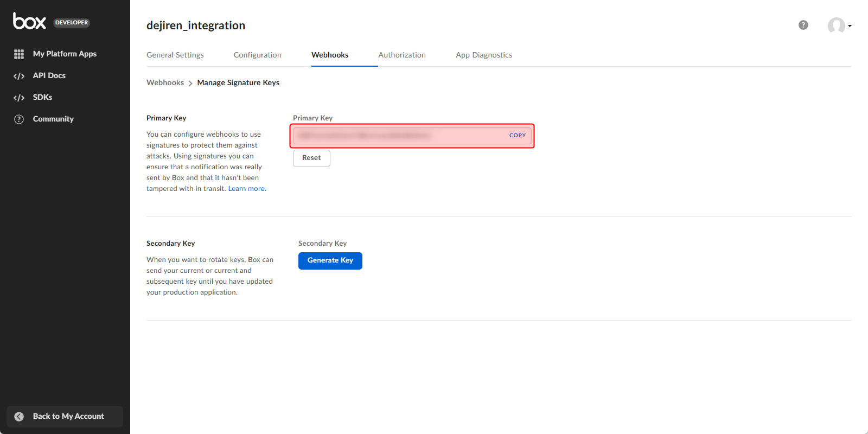Select the Webhooks tab

point(330,55)
